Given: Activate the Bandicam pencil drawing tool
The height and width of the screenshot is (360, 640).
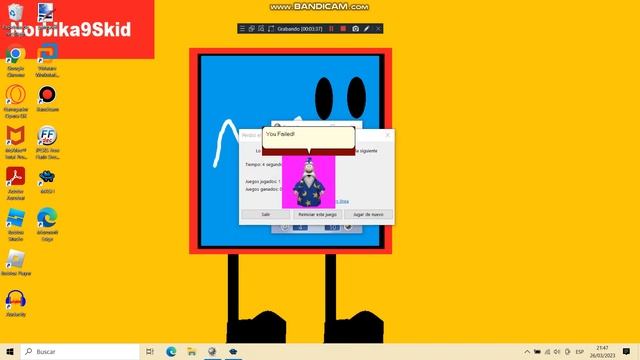Looking at the screenshot, I should [367, 29].
